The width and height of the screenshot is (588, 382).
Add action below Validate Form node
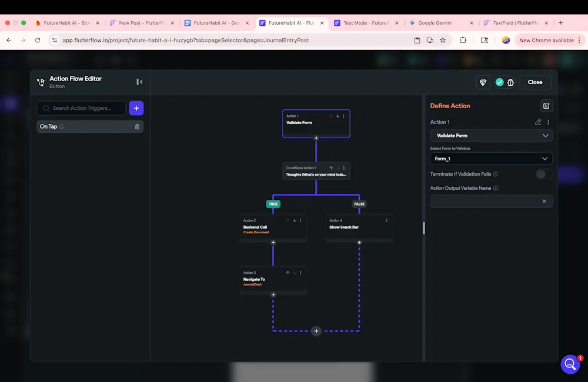tap(316, 138)
